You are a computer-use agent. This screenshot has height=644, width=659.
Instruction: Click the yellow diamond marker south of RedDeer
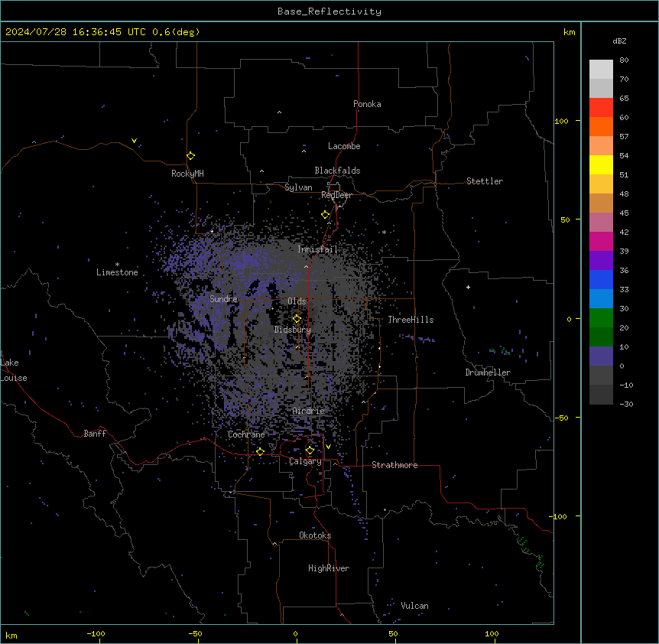325,215
